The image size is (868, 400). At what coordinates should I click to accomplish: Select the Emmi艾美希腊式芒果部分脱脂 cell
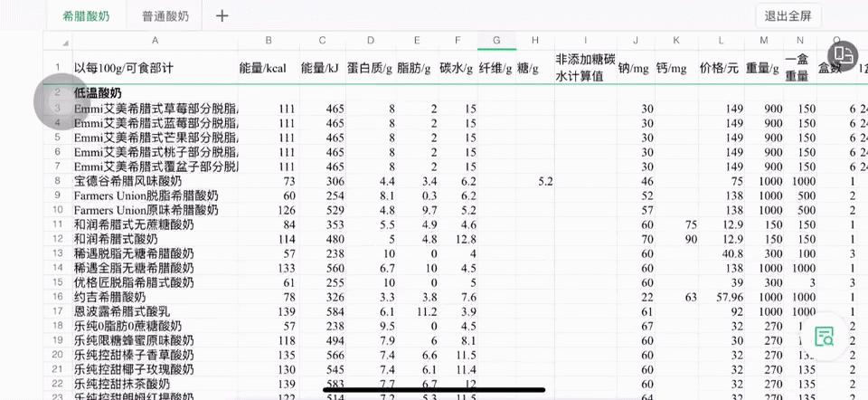point(155,138)
